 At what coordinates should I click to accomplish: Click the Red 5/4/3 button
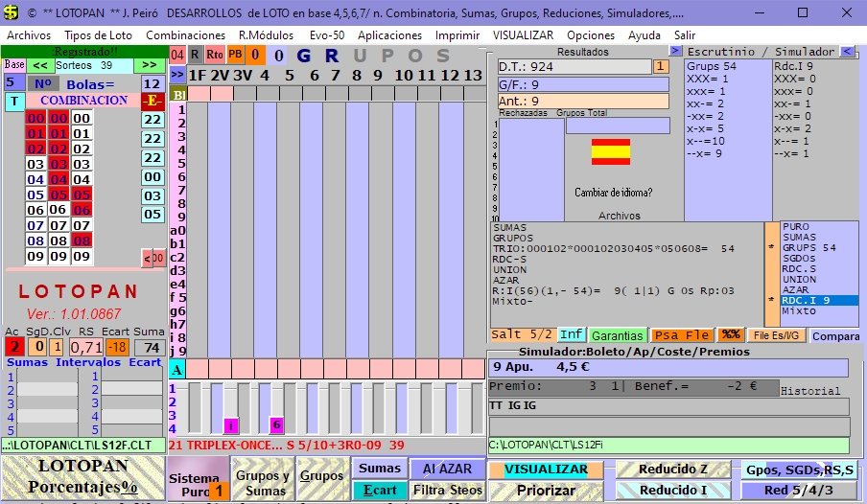point(800,491)
